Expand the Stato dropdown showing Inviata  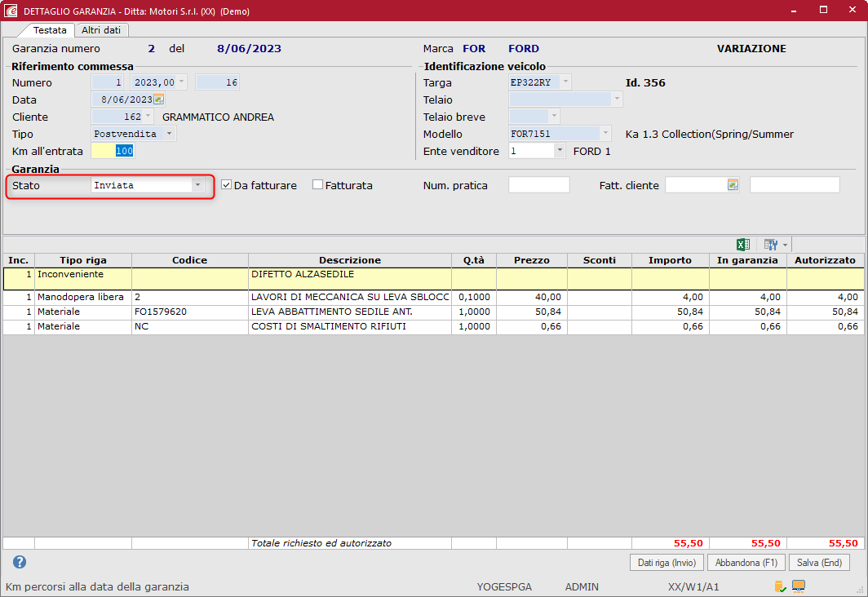197,185
